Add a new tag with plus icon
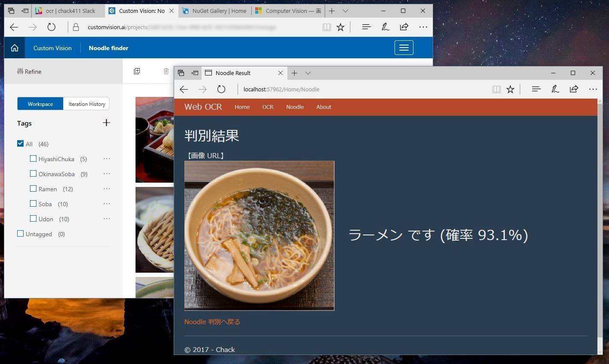The height and width of the screenshot is (364, 609). point(106,123)
